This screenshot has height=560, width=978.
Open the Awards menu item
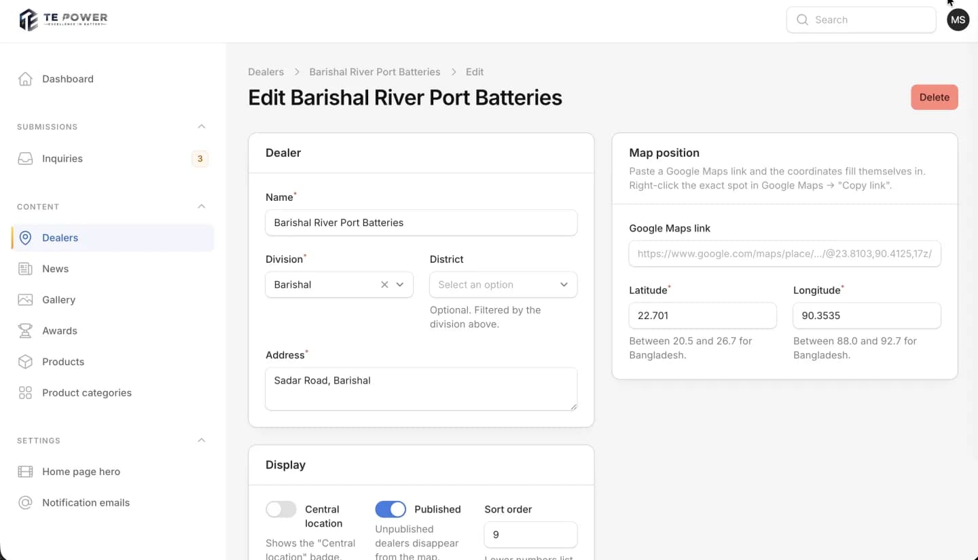pyautogui.click(x=113, y=331)
